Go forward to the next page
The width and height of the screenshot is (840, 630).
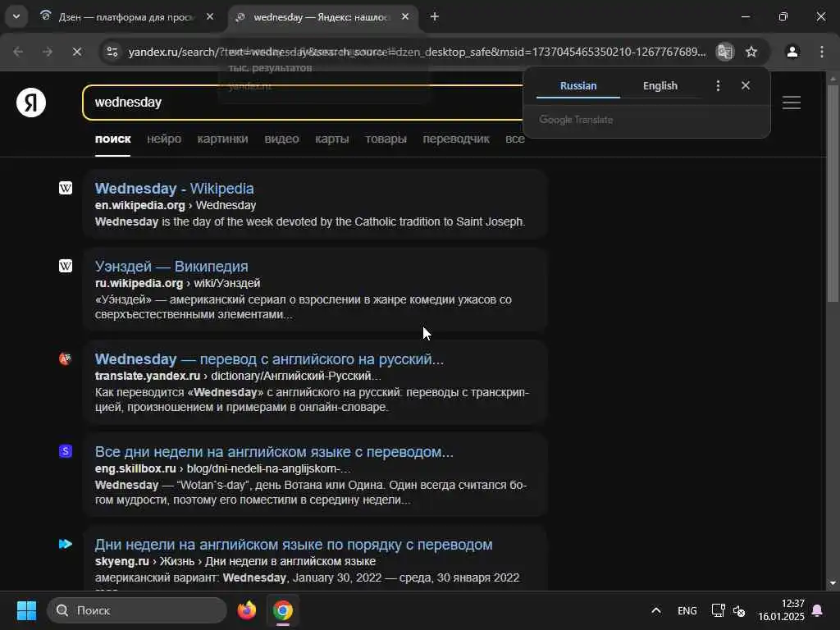pyautogui.click(x=48, y=52)
